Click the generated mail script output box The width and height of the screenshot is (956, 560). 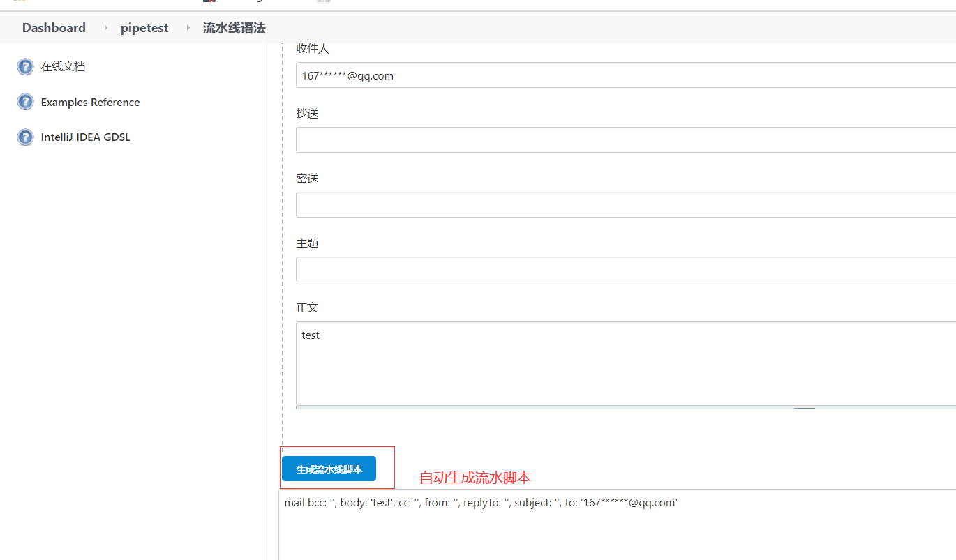617,524
